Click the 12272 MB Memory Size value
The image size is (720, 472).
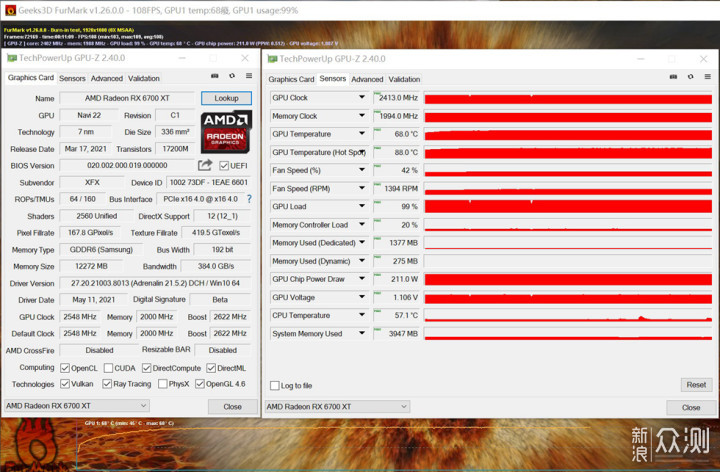[91, 266]
